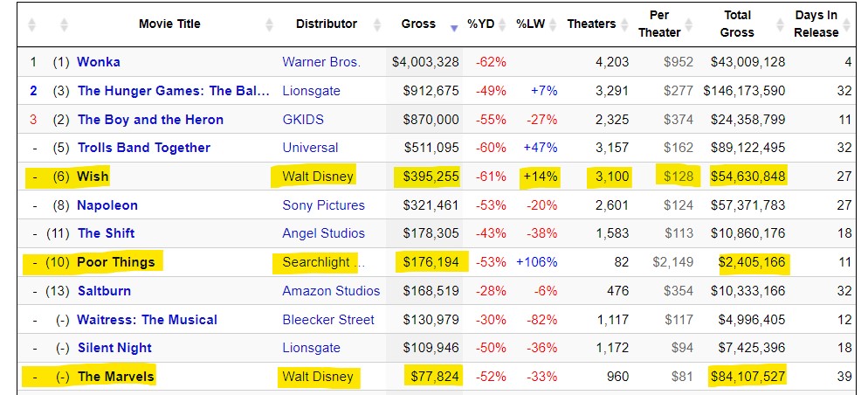
Task: Click the sort arrows beside Distributor header
Action: coord(376,24)
